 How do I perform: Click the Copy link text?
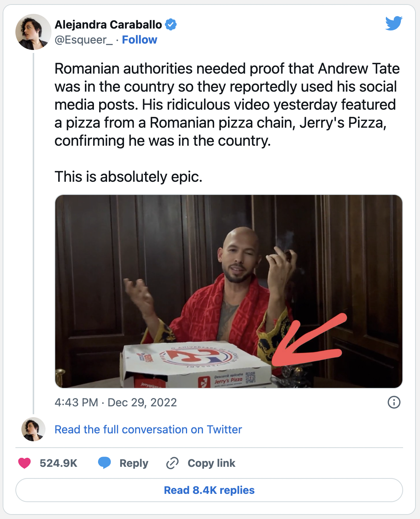click(x=211, y=463)
